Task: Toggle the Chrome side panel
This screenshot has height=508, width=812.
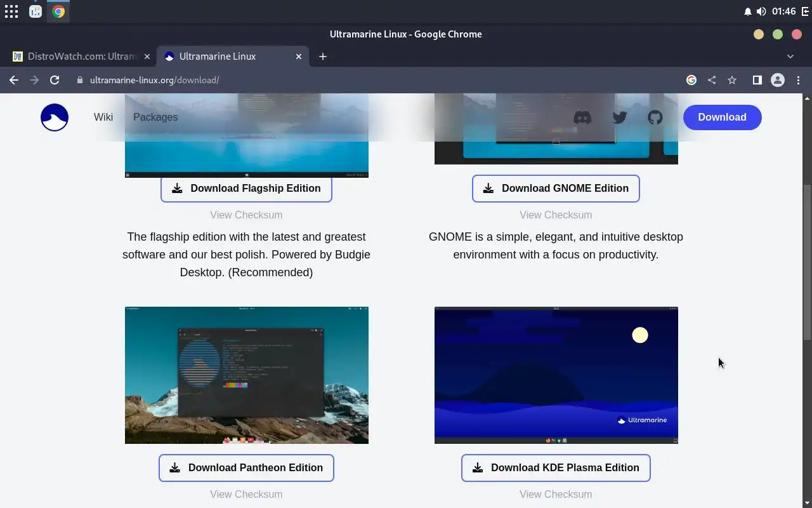Action: (x=757, y=80)
